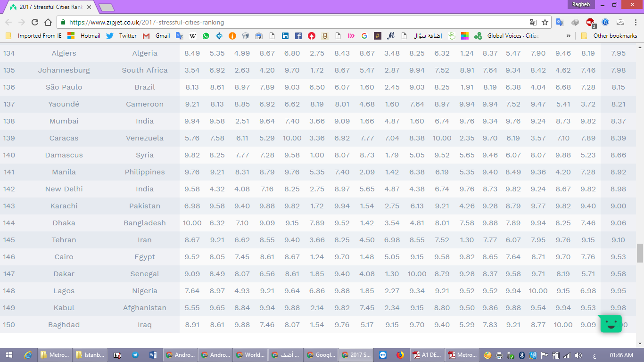
Task: Open the Adblock Plus extension icon
Action: tap(590, 22)
